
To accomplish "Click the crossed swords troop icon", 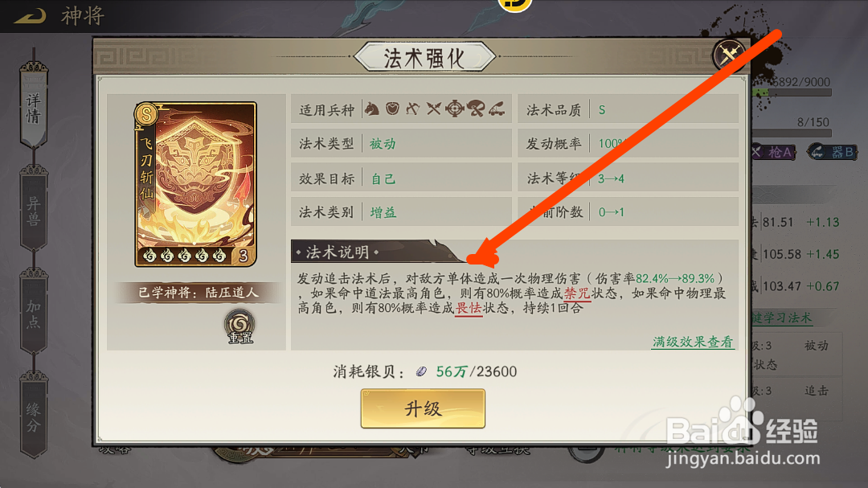I will pyautogui.click(x=433, y=109).
